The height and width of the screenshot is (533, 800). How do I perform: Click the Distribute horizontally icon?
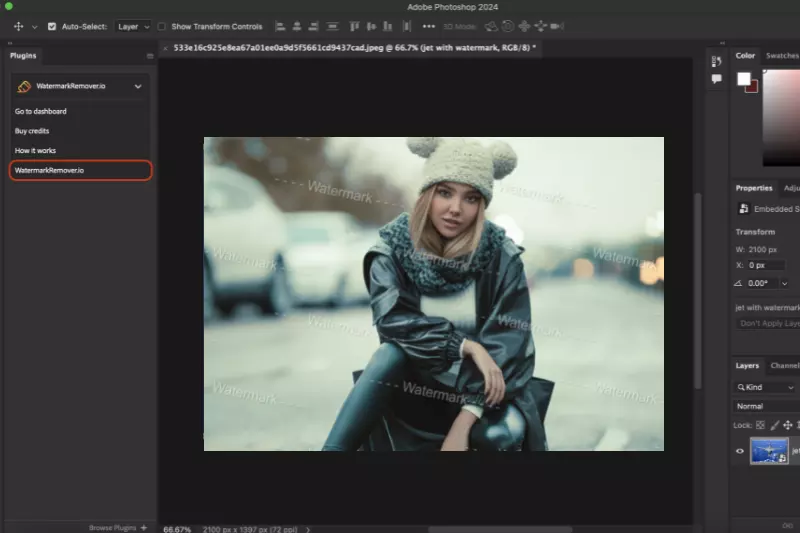click(x=407, y=27)
